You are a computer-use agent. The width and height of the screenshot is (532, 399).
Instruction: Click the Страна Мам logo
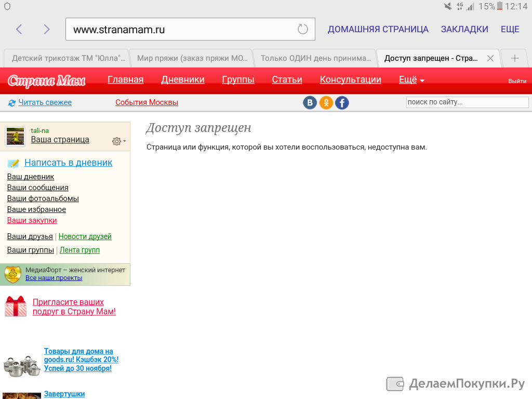[46, 81]
